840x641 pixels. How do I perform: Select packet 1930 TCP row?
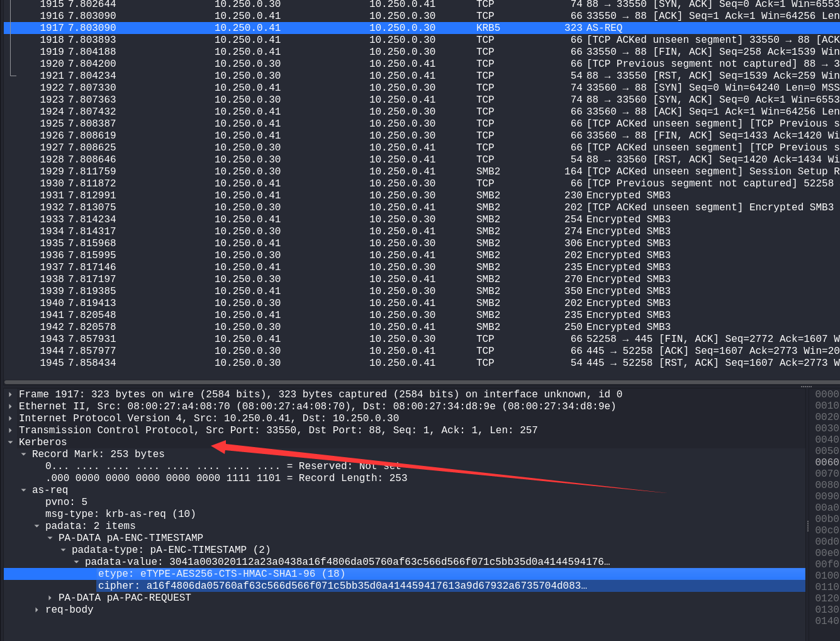click(422, 183)
